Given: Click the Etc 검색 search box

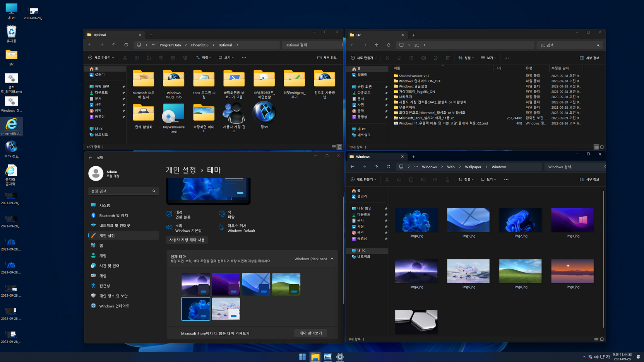Looking at the screenshot, I should pyautogui.click(x=569, y=45).
